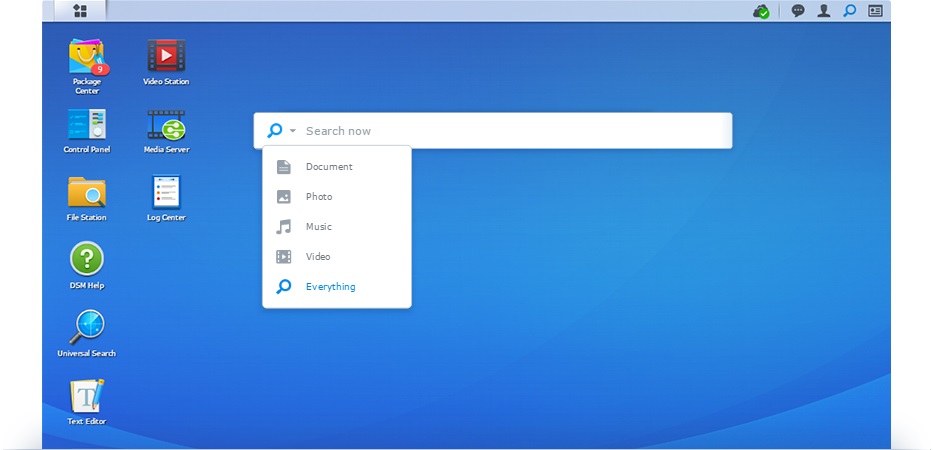Collapse search category dropdown arrow

click(292, 130)
